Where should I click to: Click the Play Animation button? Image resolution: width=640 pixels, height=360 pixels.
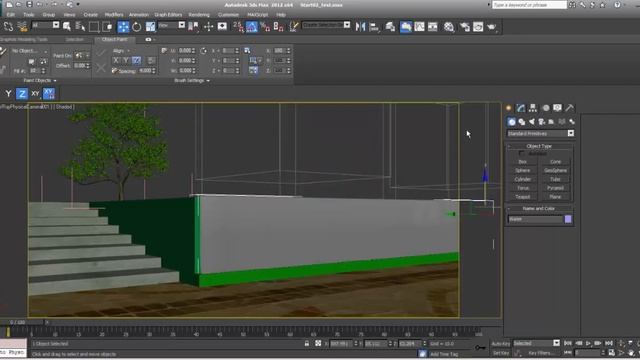pyautogui.click(x=588, y=344)
